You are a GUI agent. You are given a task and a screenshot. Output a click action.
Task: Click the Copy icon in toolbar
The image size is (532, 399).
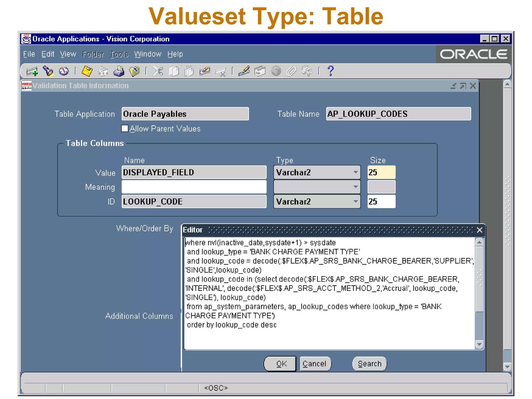click(x=174, y=71)
